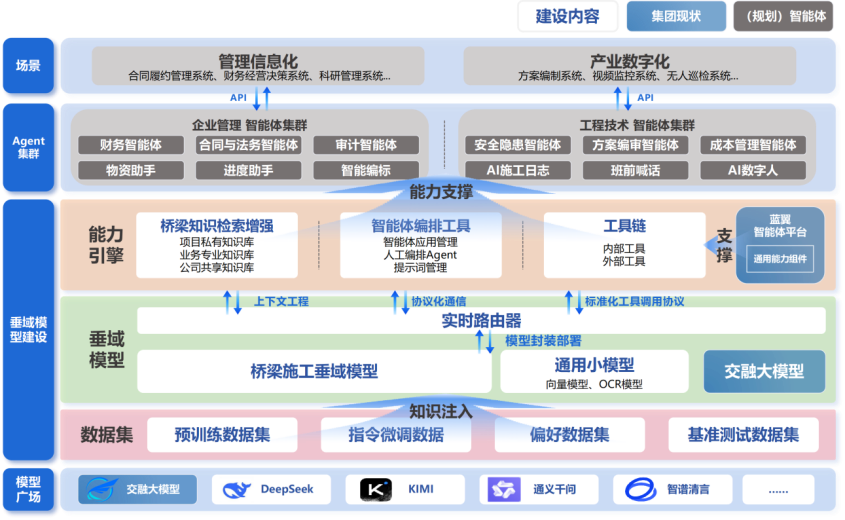Click the 项目私有知识库 text line
This screenshot has width=845, height=520.
tap(217, 242)
